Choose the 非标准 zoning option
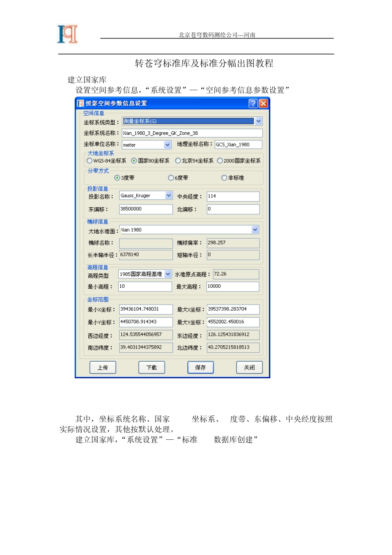Image resolution: width=392 pixels, height=555 pixels. tap(224, 178)
